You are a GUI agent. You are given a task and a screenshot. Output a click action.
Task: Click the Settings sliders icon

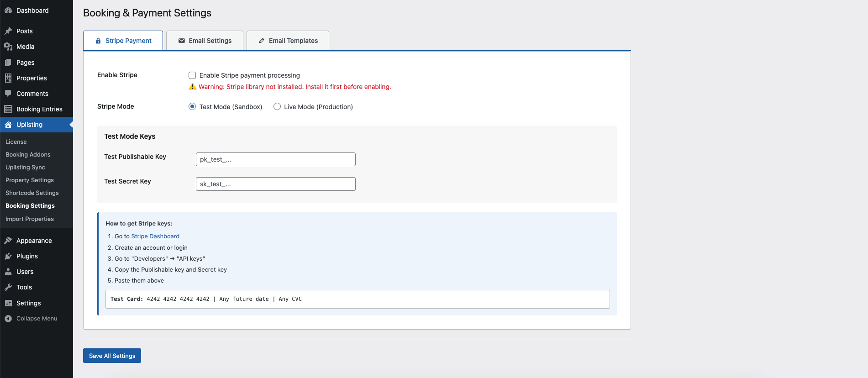tap(8, 303)
